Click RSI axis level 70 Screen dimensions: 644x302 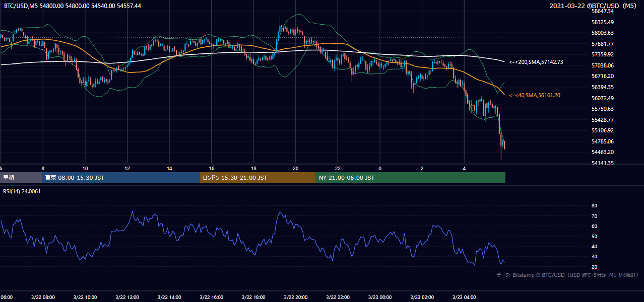tap(594, 216)
